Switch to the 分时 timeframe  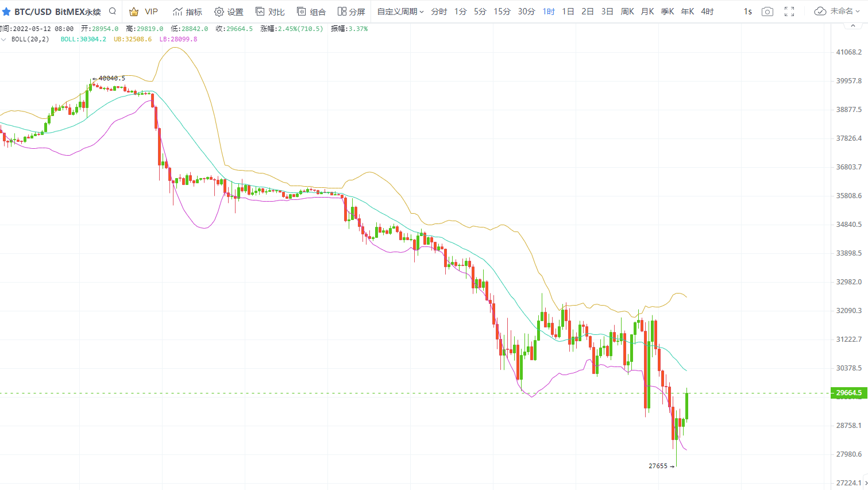[439, 11]
